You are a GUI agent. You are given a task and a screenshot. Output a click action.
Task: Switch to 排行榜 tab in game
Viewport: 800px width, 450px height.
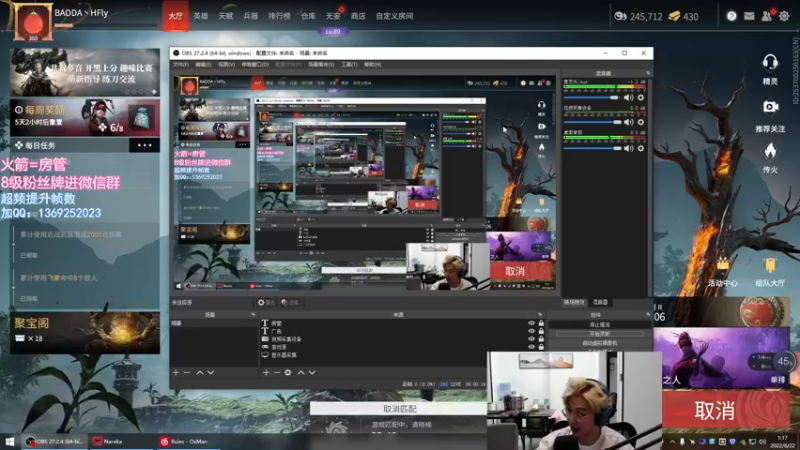(279, 16)
